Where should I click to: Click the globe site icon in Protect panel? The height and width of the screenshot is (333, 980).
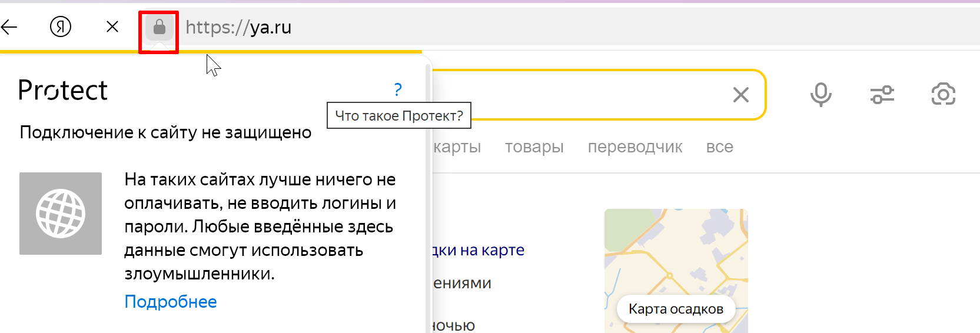(61, 214)
